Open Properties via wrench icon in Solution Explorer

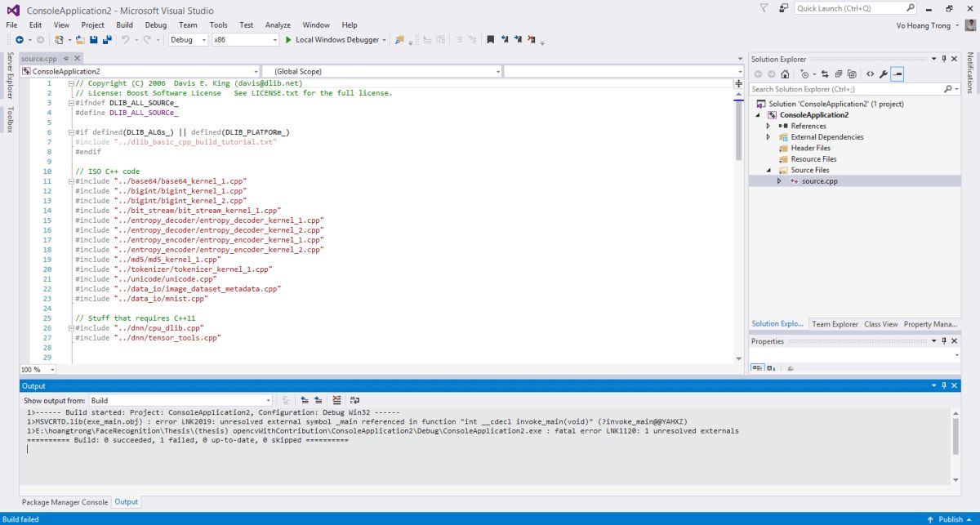point(884,74)
